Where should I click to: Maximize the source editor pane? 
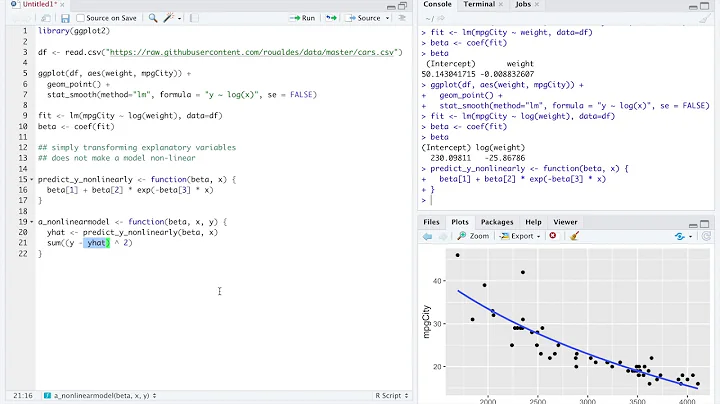pyautogui.click(x=403, y=6)
